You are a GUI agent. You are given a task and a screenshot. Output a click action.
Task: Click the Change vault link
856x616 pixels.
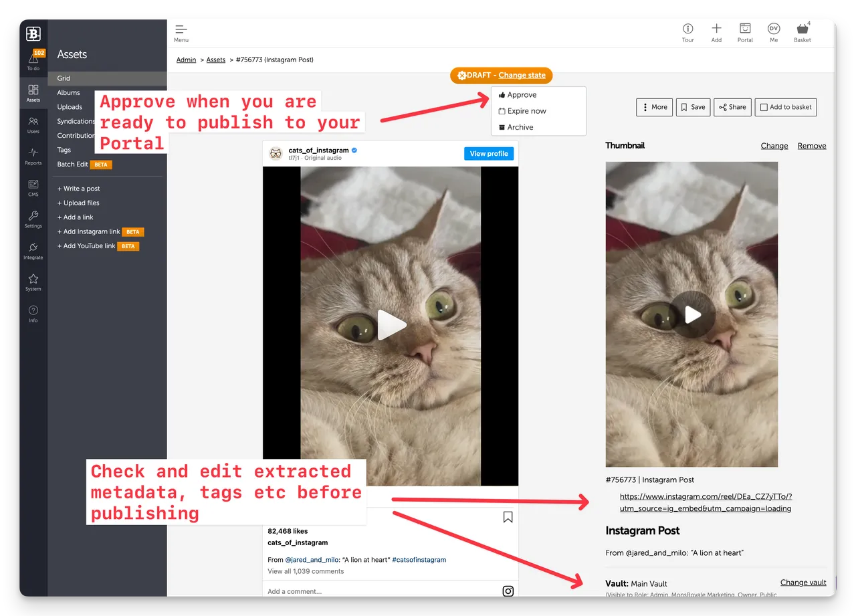point(803,583)
